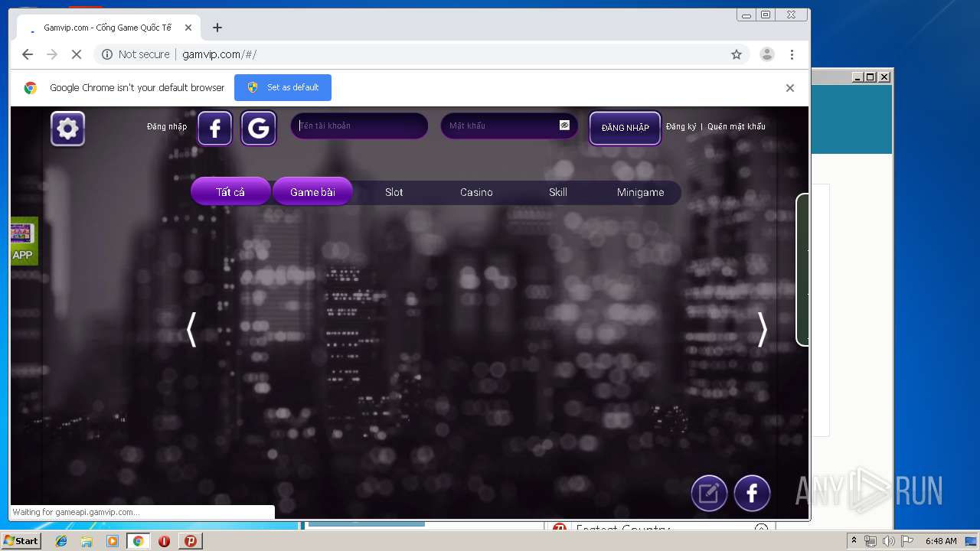Switch to the Minigame tab
980x551 pixels.
click(x=640, y=192)
